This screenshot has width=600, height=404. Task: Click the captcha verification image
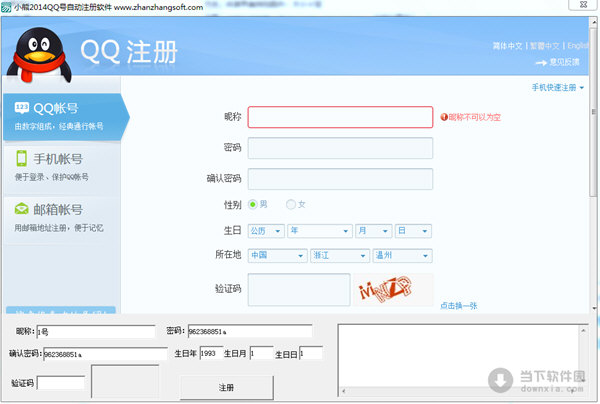click(x=394, y=289)
